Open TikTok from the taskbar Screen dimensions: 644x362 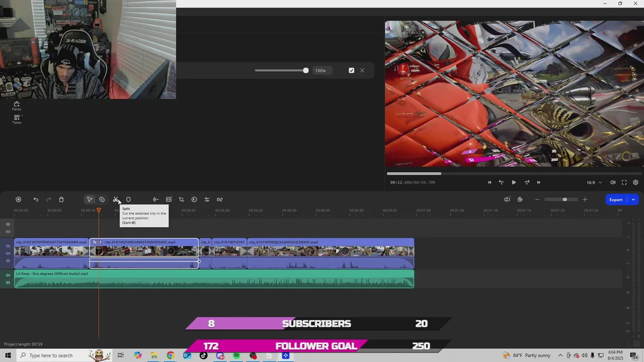point(203,355)
